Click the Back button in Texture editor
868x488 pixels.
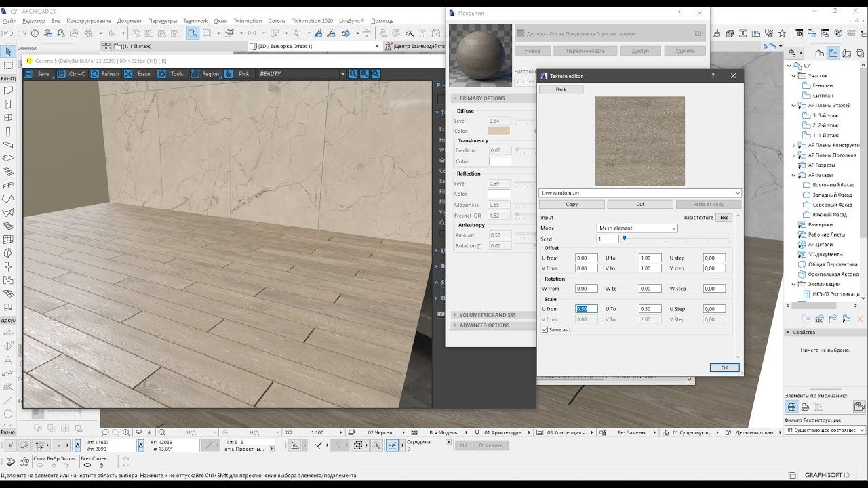point(561,89)
